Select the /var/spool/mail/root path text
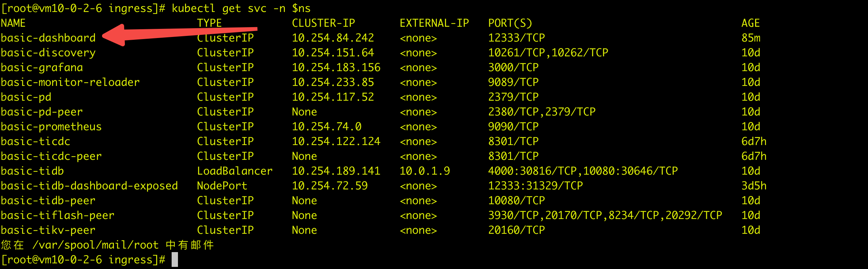Image resolution: width=868 pixels, height=269 pixels. point(96,245)
